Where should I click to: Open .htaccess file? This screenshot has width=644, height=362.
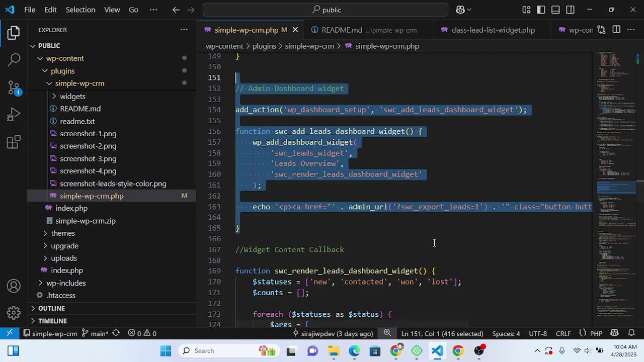tap(61, 295)
